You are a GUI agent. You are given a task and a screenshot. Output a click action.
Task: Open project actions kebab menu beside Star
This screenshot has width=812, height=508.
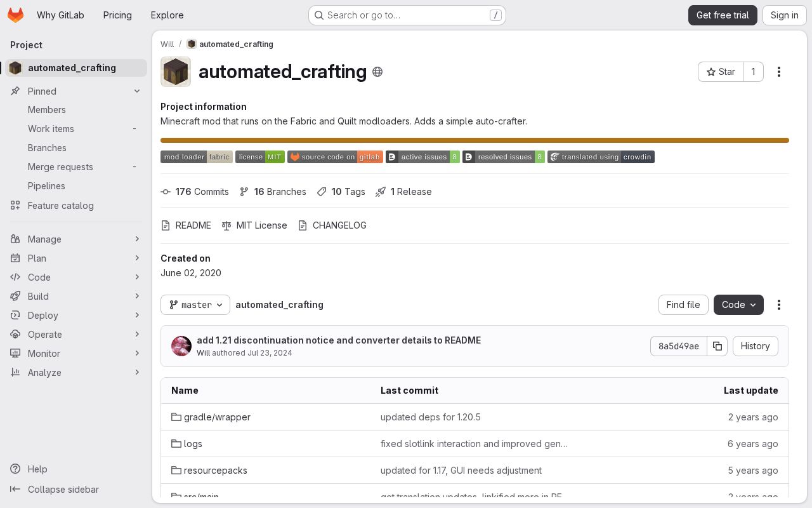tap(779, 72)
